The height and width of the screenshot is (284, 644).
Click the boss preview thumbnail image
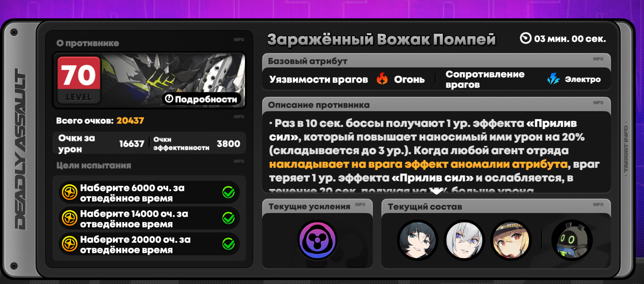(149, 80)
